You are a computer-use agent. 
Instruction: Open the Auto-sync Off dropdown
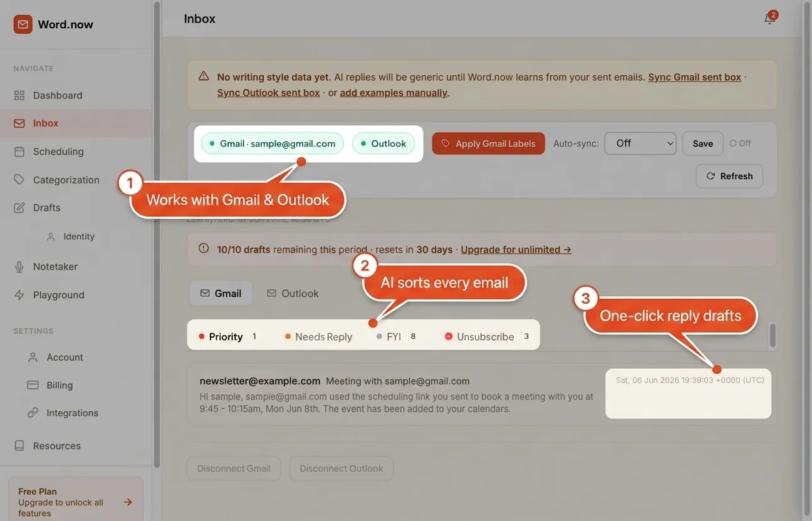[640, 143]
